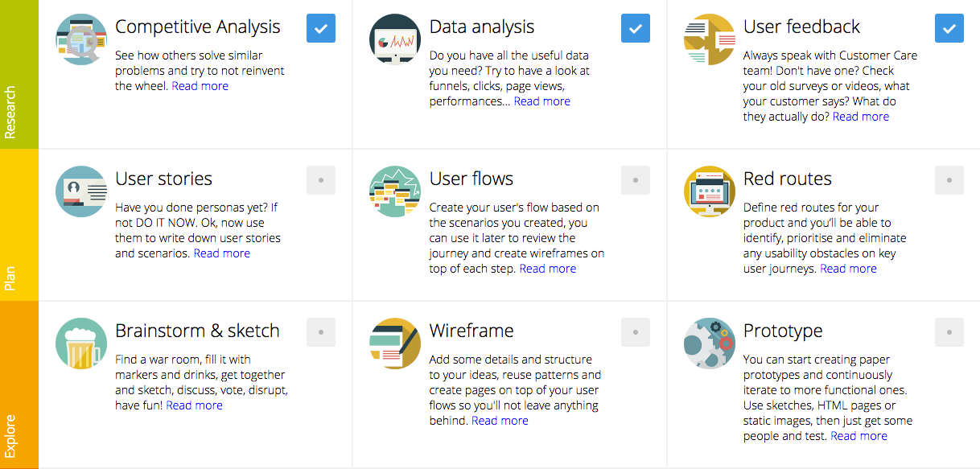Uncheck the Data analysis completed checkmark

coord(635,28)
